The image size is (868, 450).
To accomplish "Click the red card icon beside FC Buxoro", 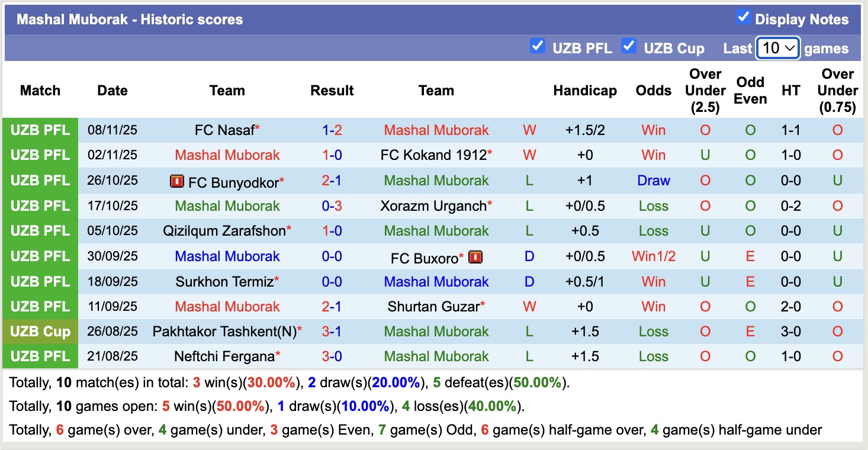I will [475, 257].
